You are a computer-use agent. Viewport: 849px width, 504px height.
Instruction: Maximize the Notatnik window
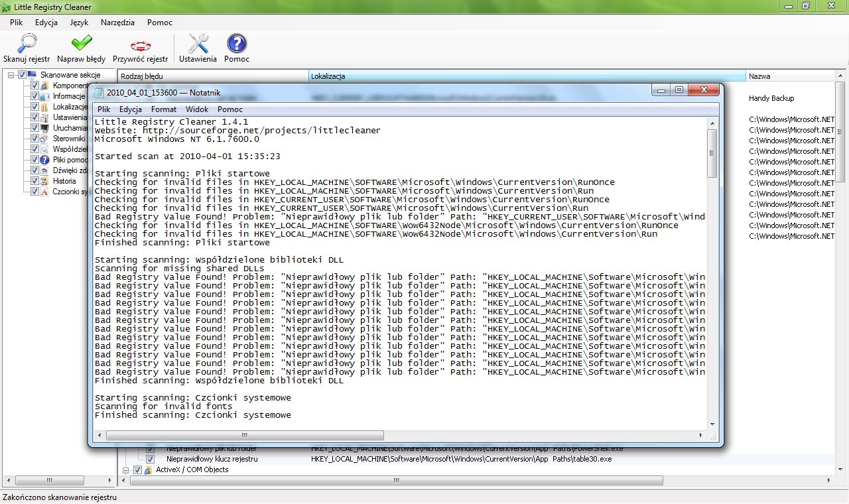[679, 90]
